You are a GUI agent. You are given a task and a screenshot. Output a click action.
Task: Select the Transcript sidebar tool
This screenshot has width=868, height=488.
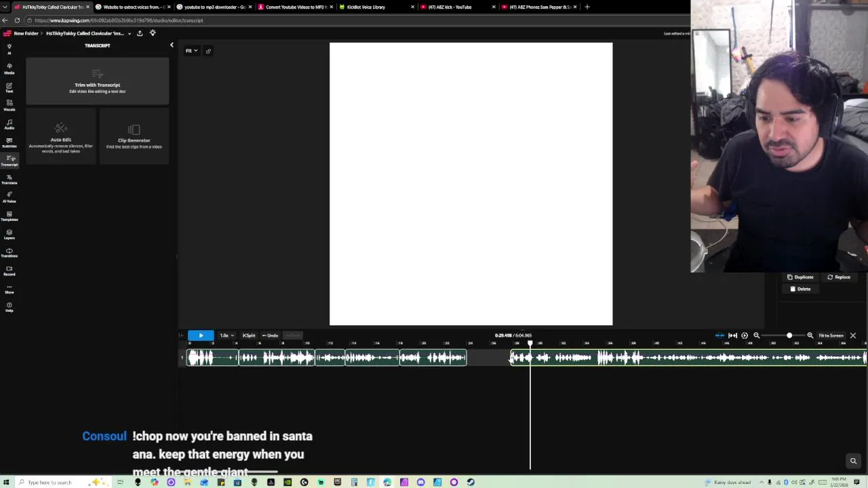[9, 161]
